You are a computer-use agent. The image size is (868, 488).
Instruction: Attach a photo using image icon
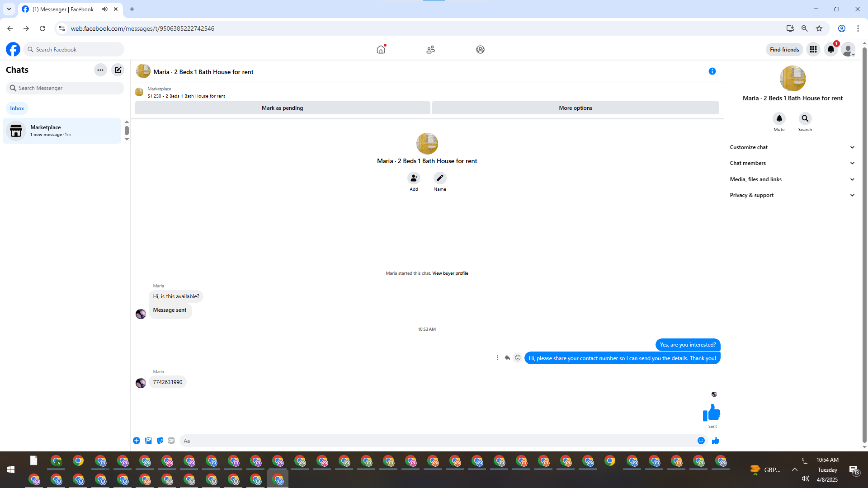point(148,441)
